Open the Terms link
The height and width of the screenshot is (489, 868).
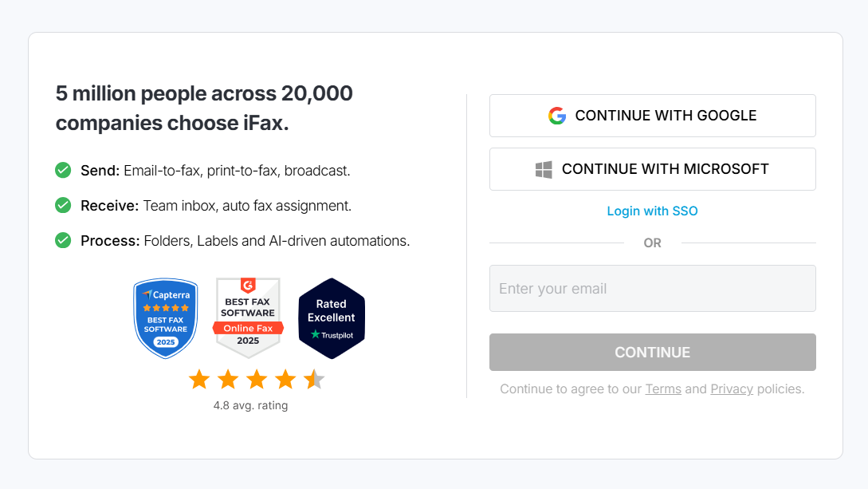click(663, 389)
